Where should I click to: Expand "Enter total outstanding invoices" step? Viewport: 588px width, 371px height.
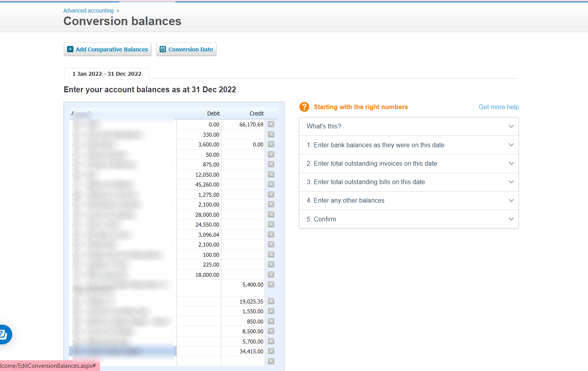click(409, 163)
